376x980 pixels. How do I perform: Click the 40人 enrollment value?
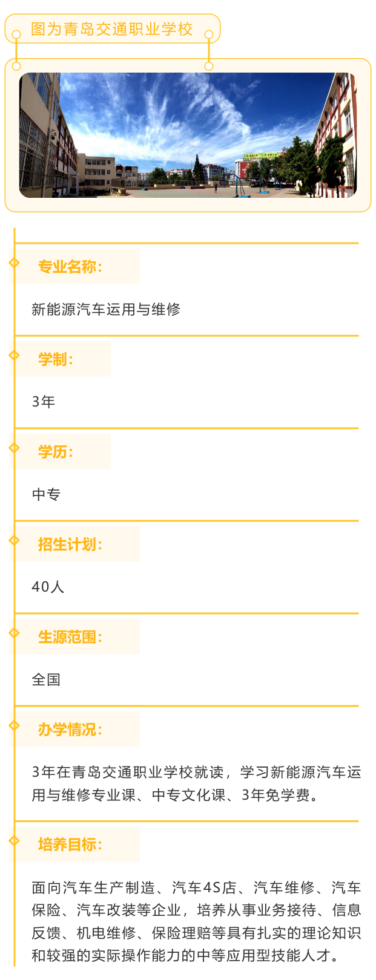pos(48,587)
